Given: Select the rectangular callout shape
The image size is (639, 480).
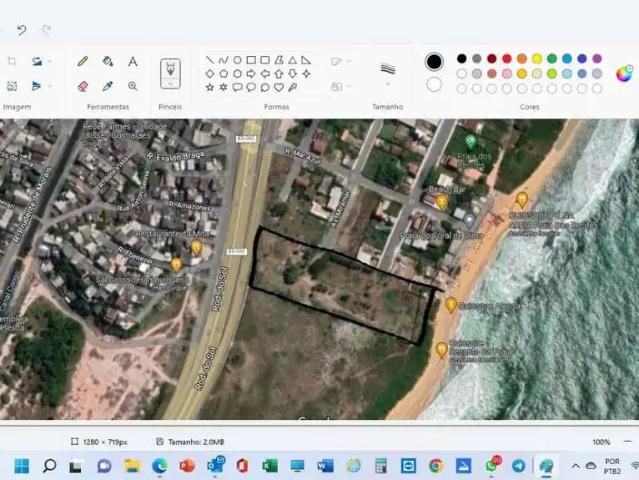Looking at the screenshot, I should pyautogui.click(x=237, y=87).
